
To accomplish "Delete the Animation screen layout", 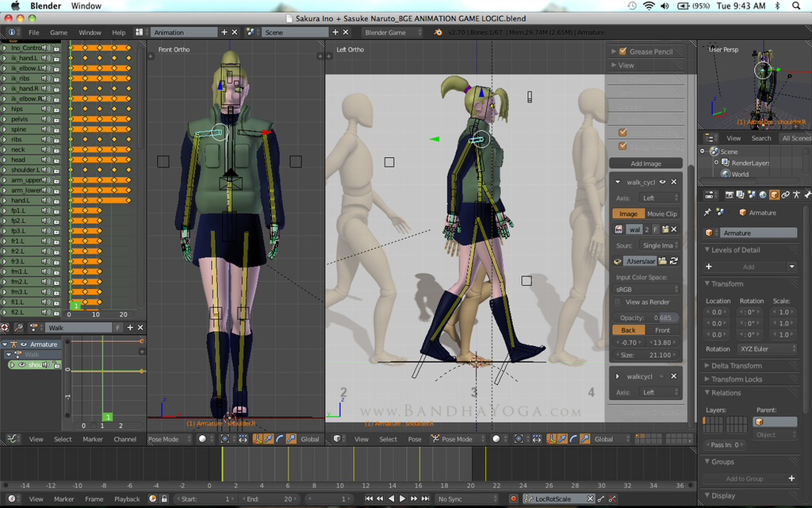I will [x=235, y=32].
